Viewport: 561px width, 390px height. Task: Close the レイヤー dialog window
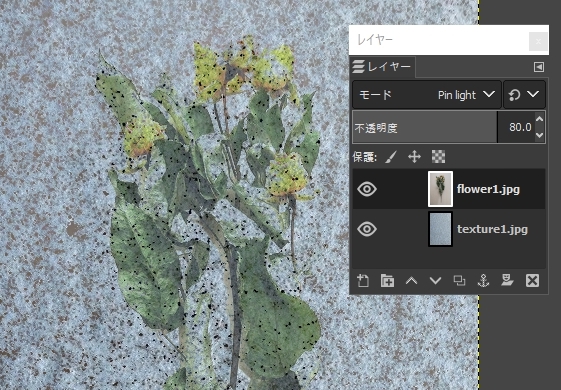pos(538,42)
